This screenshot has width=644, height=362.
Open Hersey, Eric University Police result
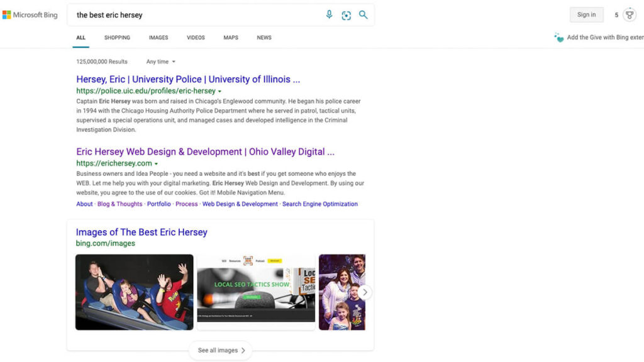coord(188,79)
